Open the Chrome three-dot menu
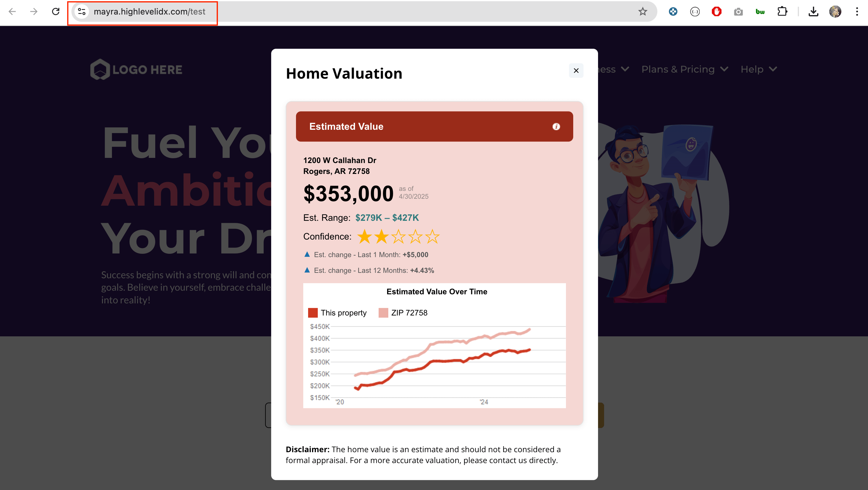Image resolution: width=868 pixels, height=490 pixels. tap(856, 11)
